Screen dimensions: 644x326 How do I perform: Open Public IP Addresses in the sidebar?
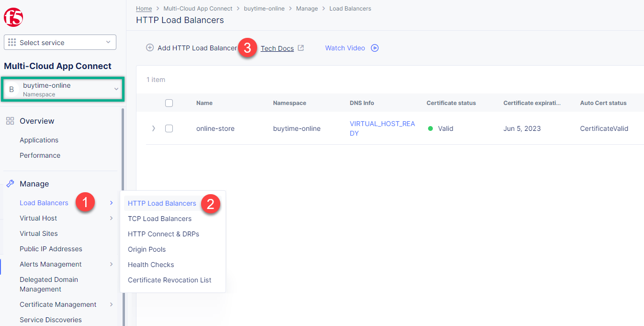[51, 249]
